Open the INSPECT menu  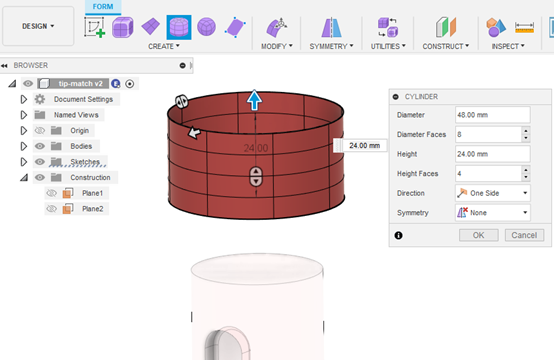(508, 46)
